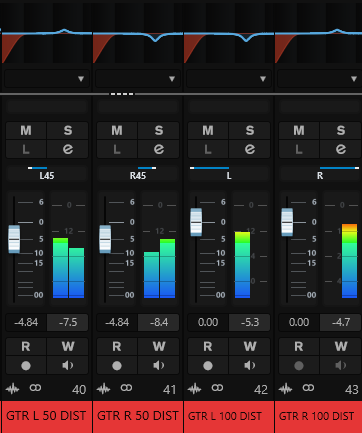Screen dimensions: 362x433
Task: Click the waveform icon on channel 41
Action: (103, 388)
